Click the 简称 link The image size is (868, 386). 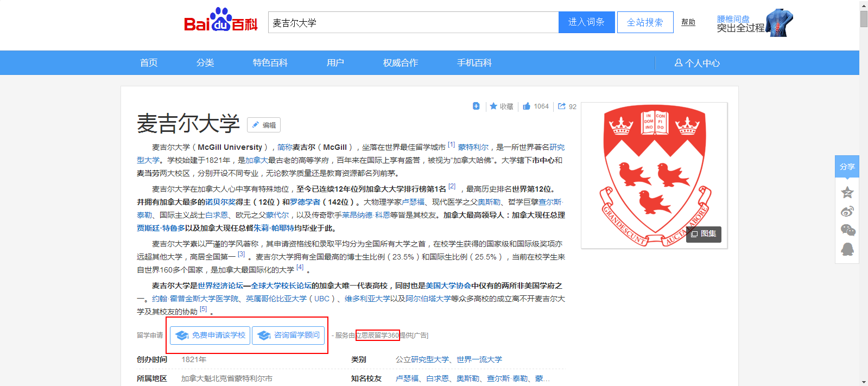(285, 147)
